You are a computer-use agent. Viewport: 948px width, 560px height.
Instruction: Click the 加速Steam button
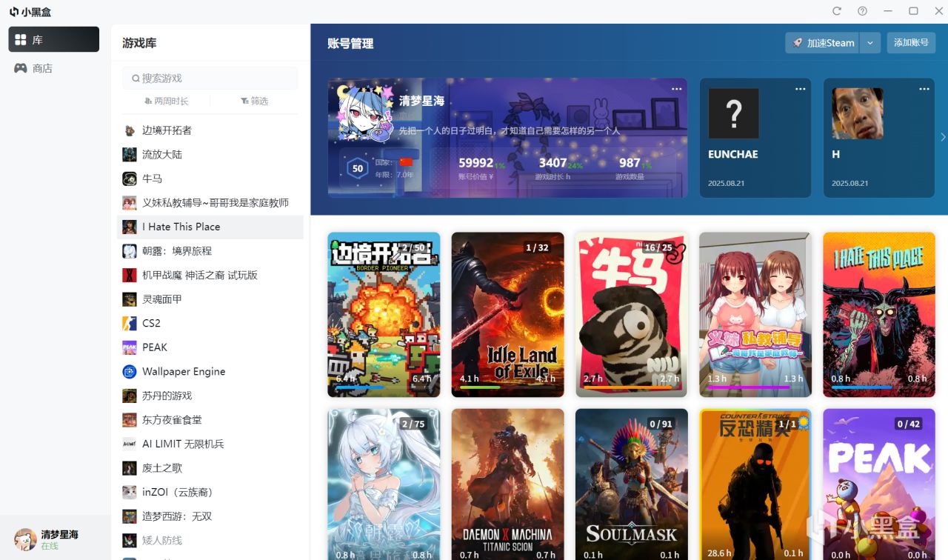822,43
